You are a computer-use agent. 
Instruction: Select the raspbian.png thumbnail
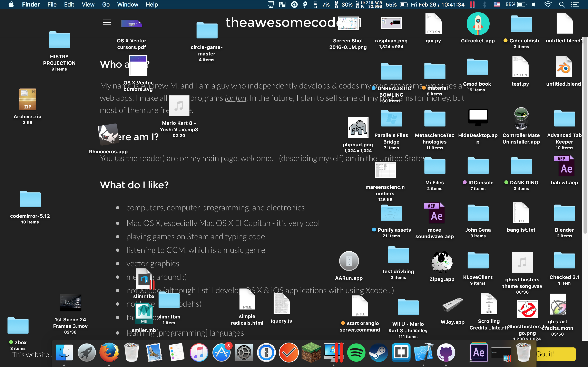(391, 23)
